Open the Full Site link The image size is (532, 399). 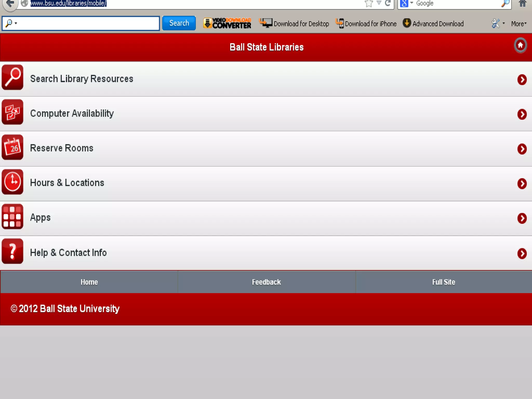coord(443,282)
